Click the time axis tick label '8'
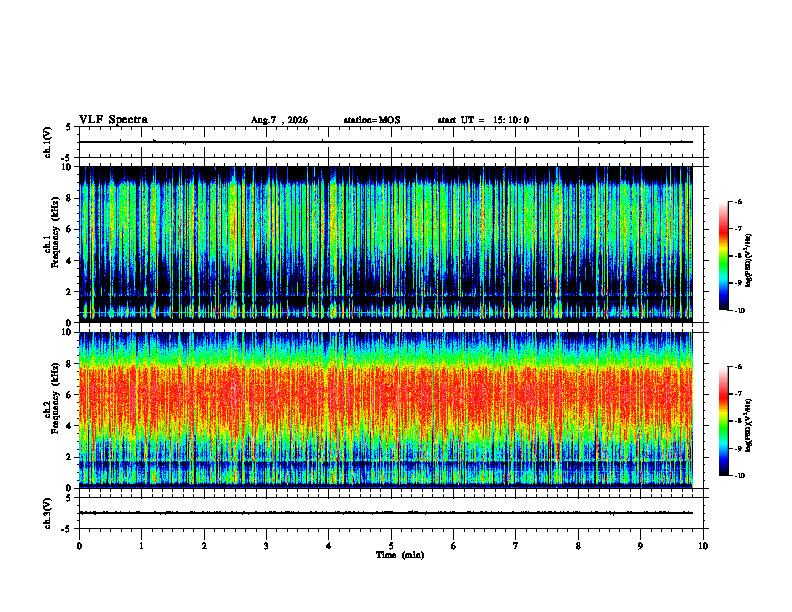The image size is (792, 612). tap(578, 546)
